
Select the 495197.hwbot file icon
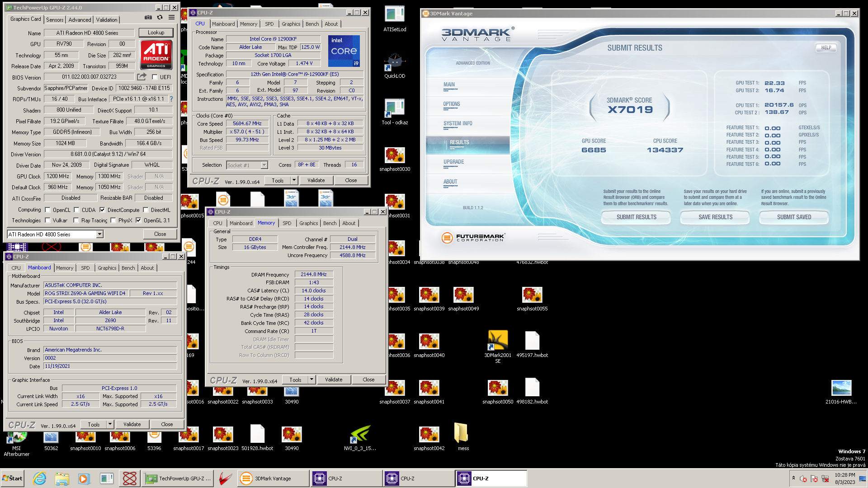(532, 344)
